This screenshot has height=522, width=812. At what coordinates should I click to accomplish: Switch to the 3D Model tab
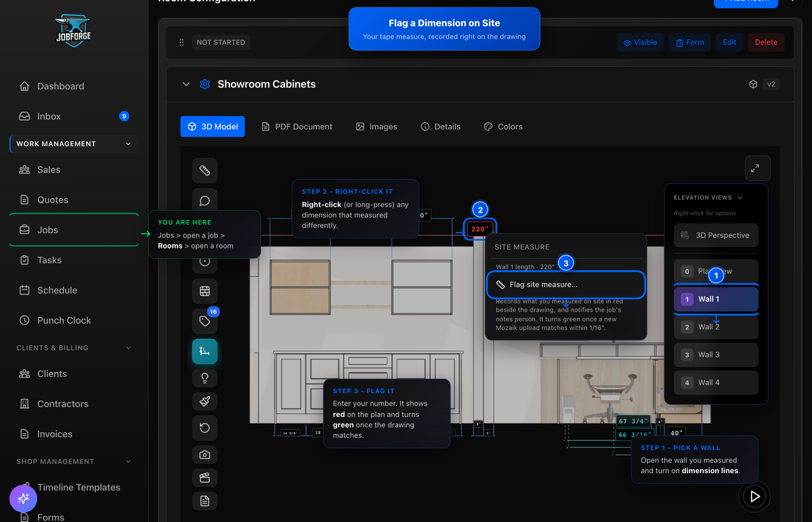click(x=212, y=126)
